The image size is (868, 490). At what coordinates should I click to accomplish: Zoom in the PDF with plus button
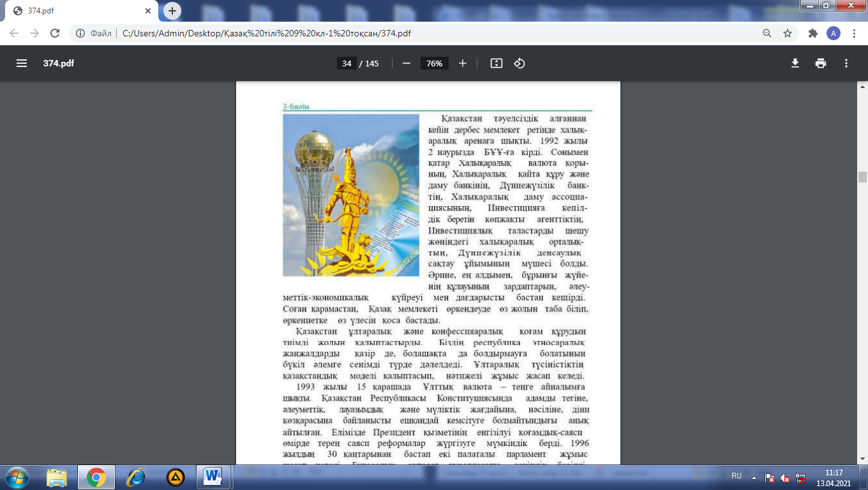(x=463, y=63)
